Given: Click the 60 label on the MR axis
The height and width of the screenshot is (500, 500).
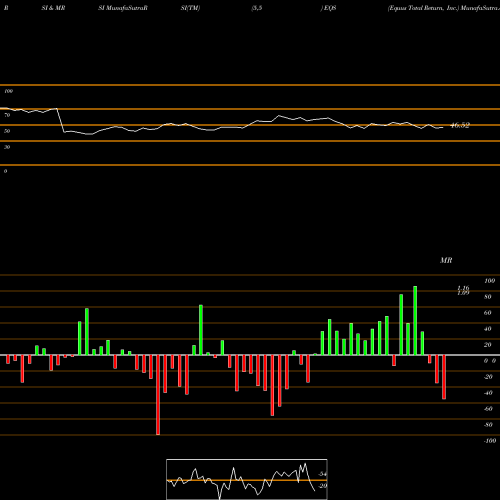Looking at the screenshot, I should pyautogui.click(x=488, y=313).
